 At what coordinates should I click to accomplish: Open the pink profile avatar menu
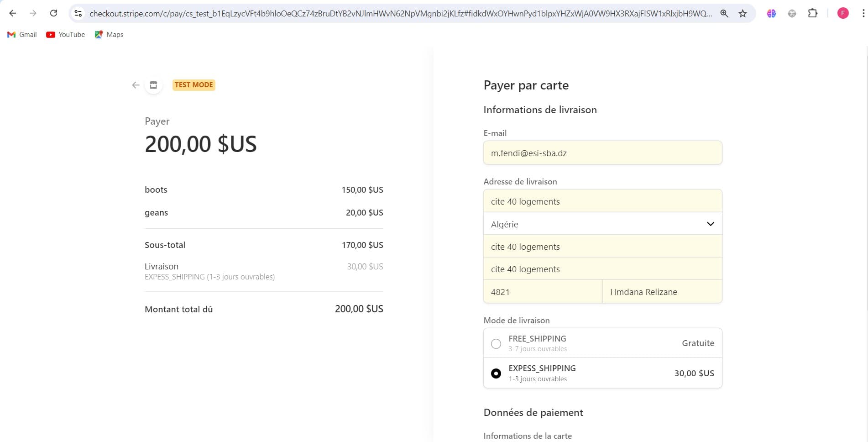coord(842,13)
